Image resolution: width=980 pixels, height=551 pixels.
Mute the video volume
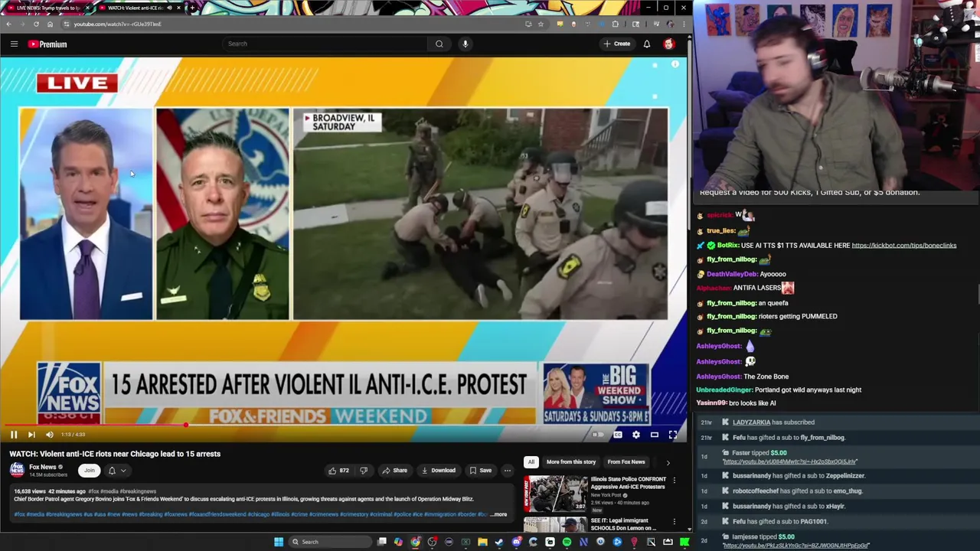tap(50, 435)
